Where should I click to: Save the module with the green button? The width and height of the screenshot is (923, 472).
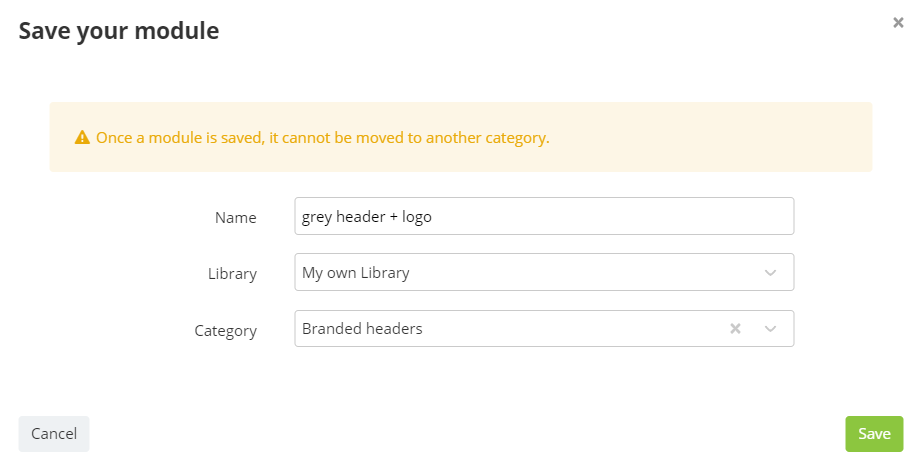coord(874,434)
